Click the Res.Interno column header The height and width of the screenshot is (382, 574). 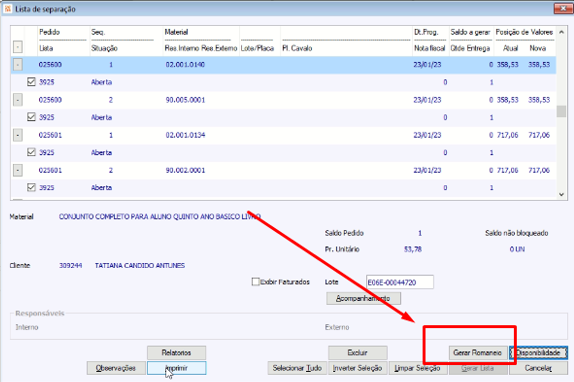click(182, 48)
